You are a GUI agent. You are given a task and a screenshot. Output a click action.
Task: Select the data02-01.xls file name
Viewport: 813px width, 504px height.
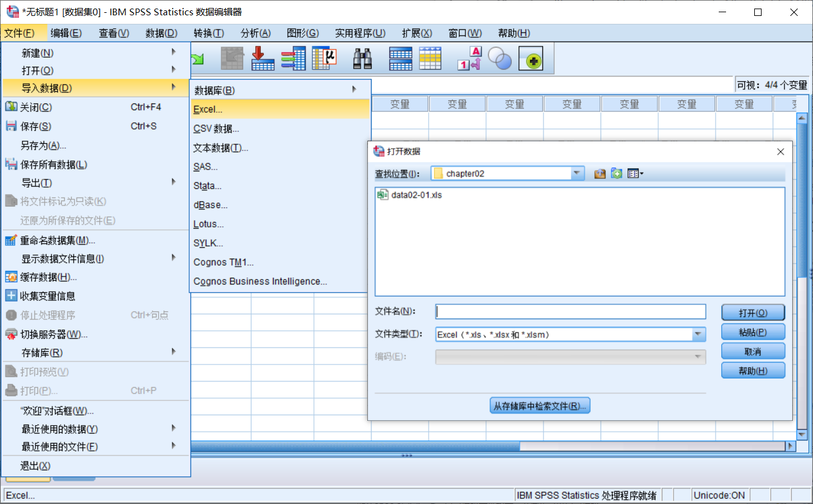pyautogui.click(x=416, y=195)
